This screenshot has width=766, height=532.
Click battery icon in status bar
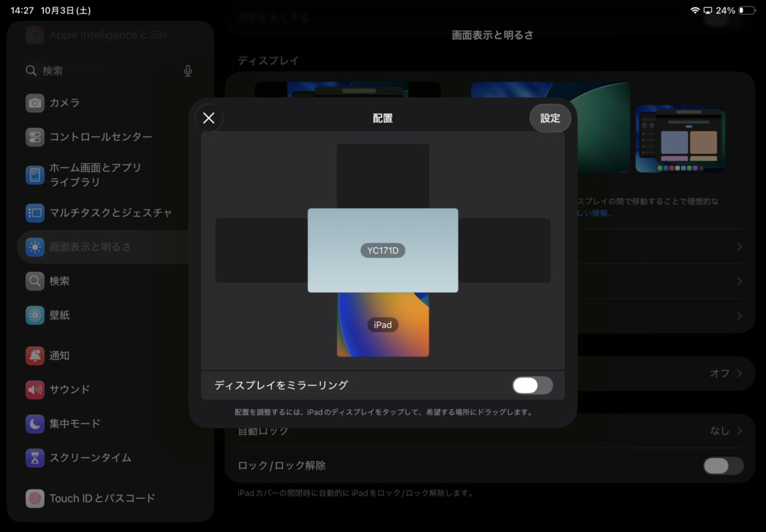click(x=747, y=10)
